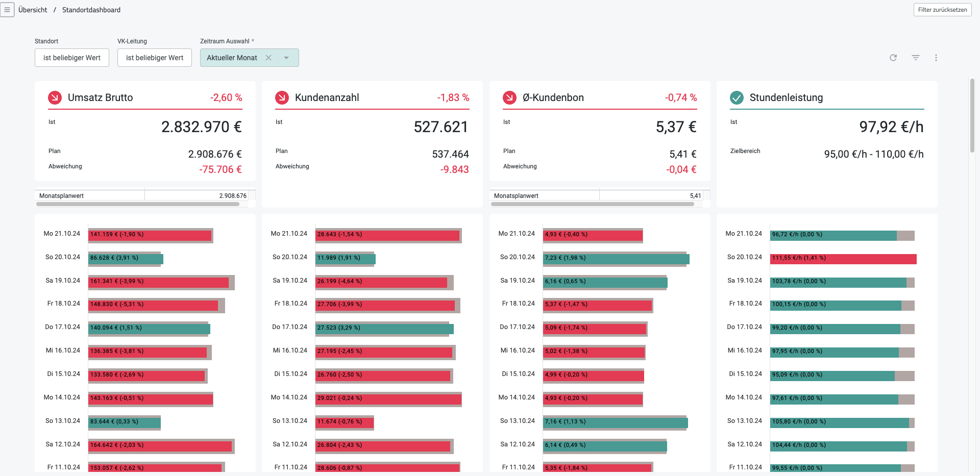Click the 136.385 € (-3,81 %) bar
Screen dimensions: 980x476
[x=148, y=352]
